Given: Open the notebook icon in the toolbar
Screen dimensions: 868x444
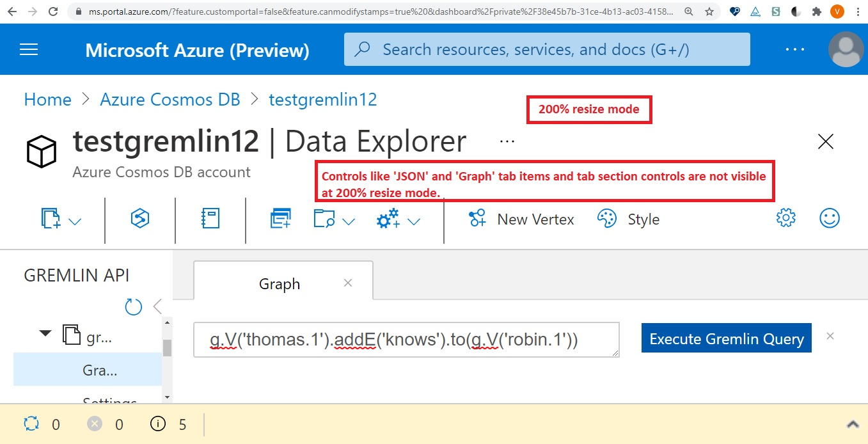Looking at the screenshot, I should (209, 219).
